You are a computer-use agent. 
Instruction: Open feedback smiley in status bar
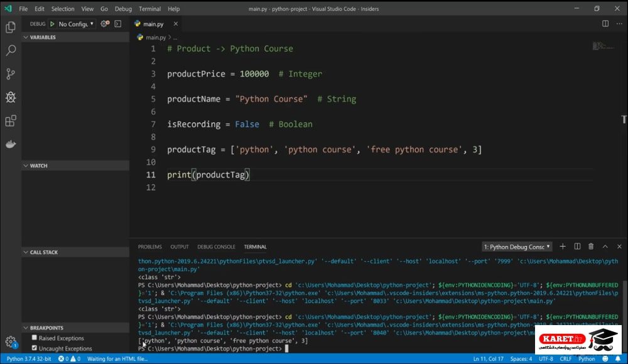[x=605, y=359]
